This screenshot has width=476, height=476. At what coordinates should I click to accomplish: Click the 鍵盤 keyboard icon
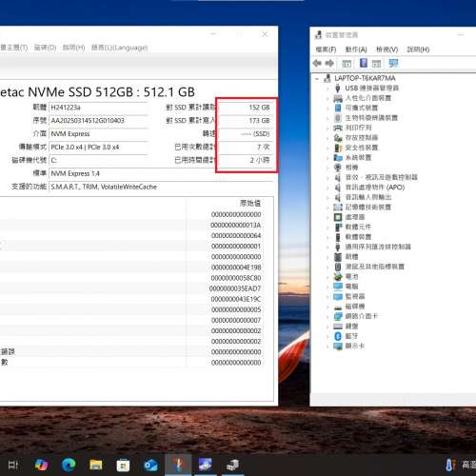pyautogui.click(x=338, y=327)
